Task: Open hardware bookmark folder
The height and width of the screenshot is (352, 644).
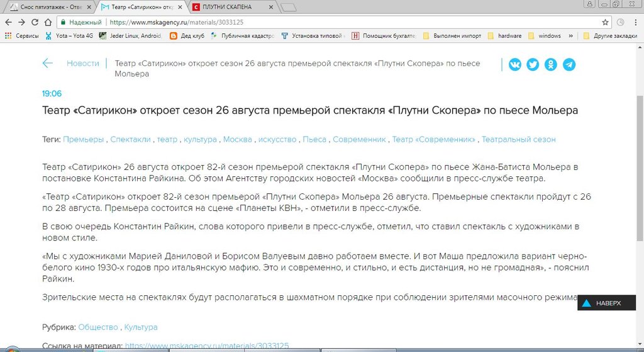Action: (x=504, y=36)
